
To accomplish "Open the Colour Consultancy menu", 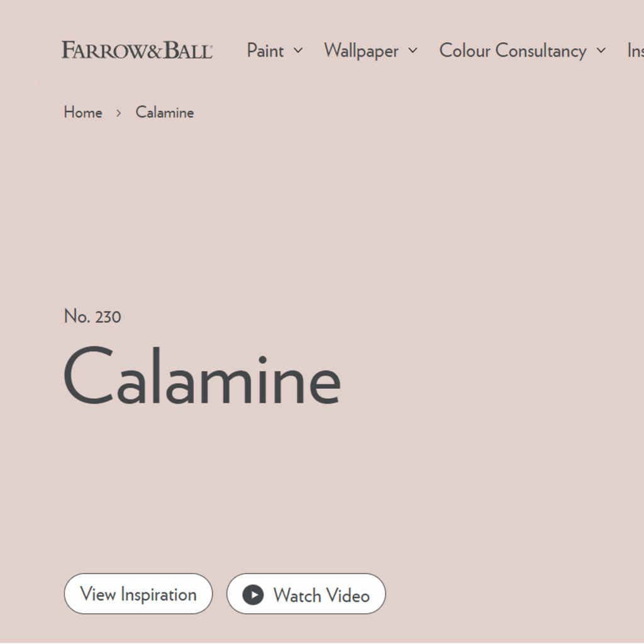I will click(x=513, y=50).
